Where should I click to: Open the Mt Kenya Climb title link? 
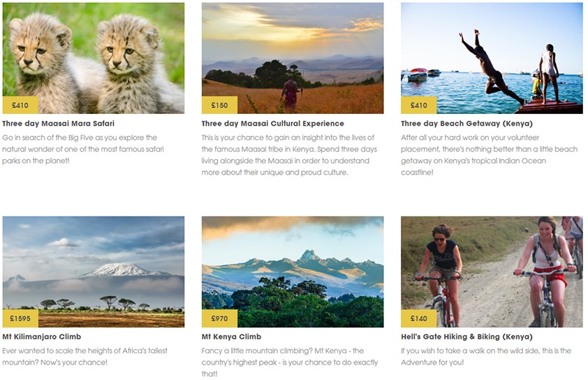(231, 337)
